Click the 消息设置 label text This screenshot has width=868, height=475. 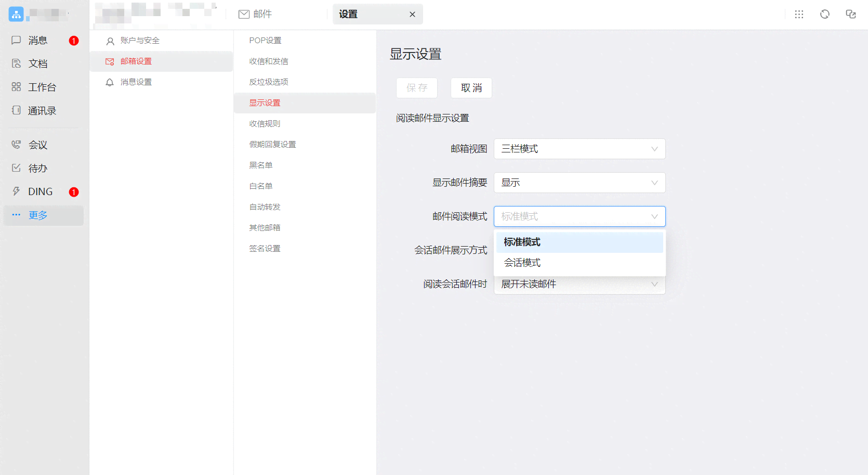[136, 82]
